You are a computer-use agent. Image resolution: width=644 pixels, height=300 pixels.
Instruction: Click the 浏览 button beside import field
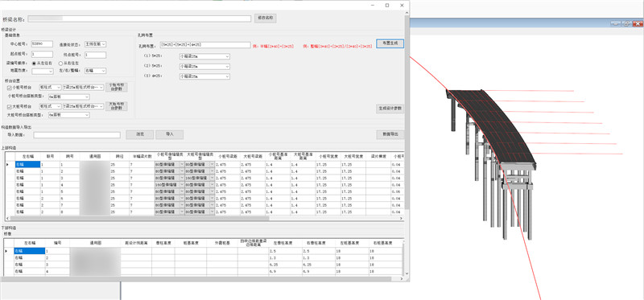coord(139,134)
